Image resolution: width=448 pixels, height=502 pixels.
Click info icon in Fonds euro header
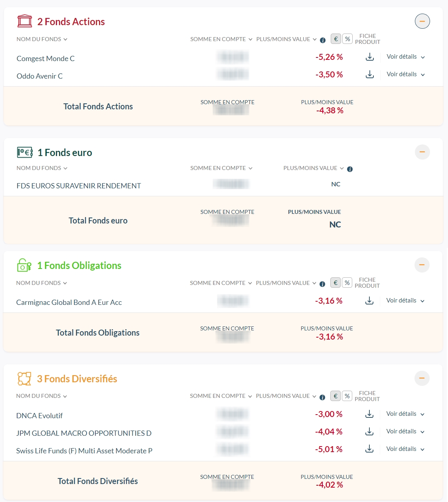[350, 169]
